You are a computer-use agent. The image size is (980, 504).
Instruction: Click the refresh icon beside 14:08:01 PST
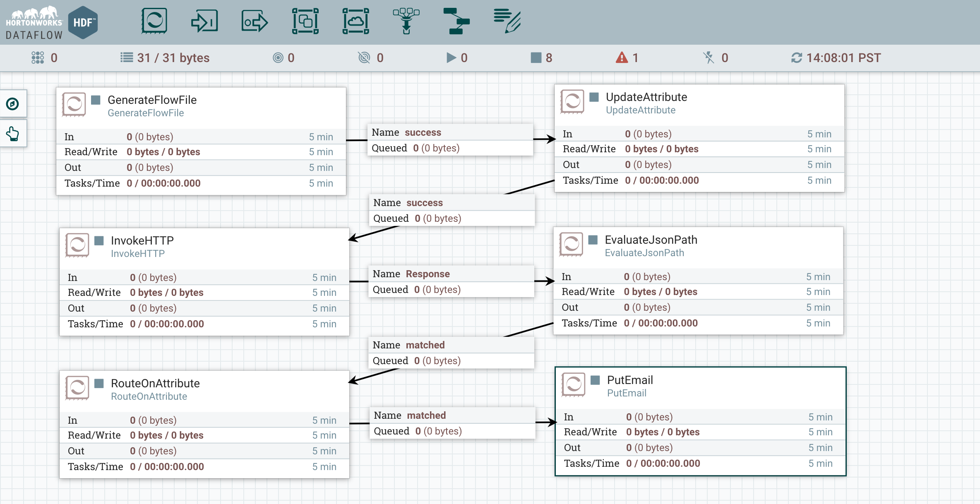[796, 58]
